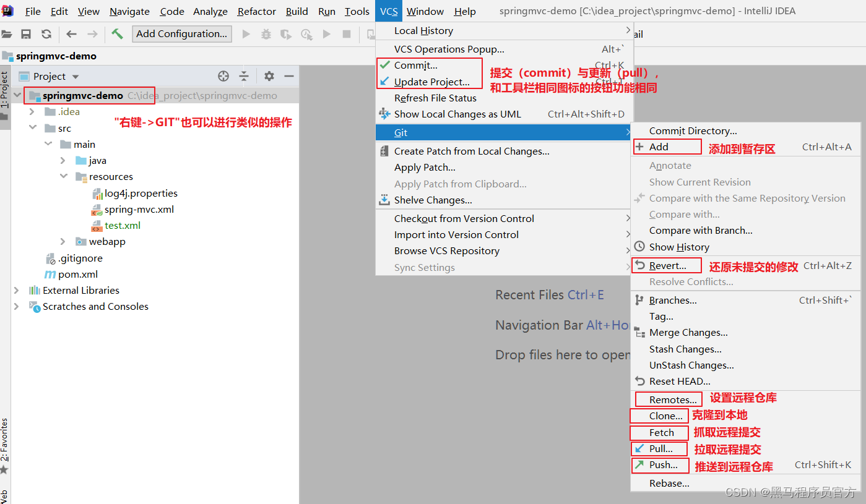Open the Refactor menu
The width and height of the screenshot is (866, 504).
tap(257, 11)
